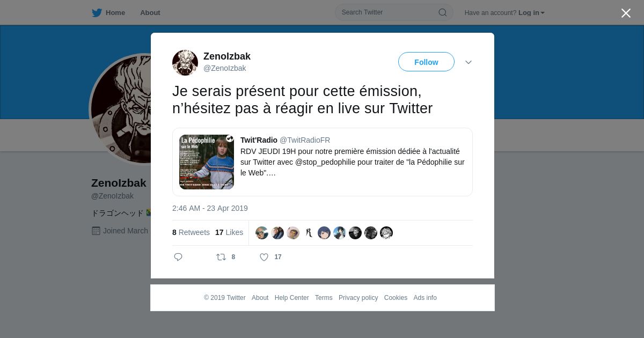
Task: Open the 8 Retweets list
Action: (x=191, y=232)
